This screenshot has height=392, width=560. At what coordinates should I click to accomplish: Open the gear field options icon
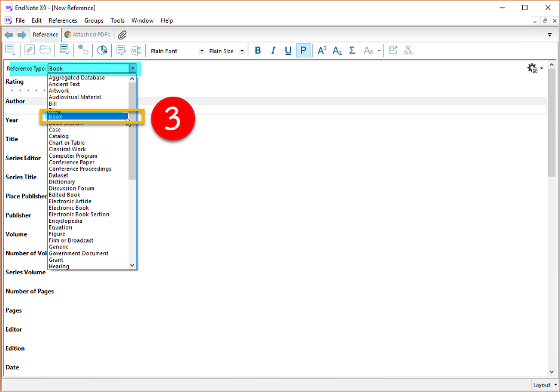tap(532, 69)
